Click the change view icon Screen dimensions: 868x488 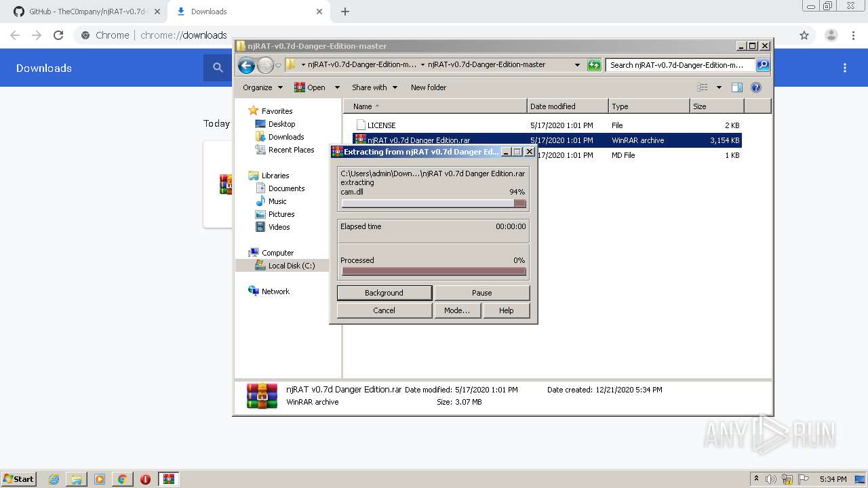pos(703,87)
